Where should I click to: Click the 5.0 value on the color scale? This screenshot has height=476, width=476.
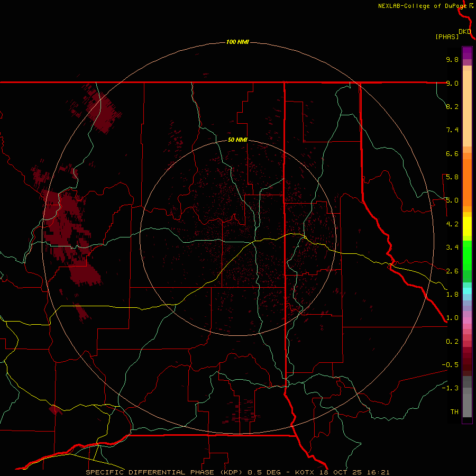coord(452,200)
